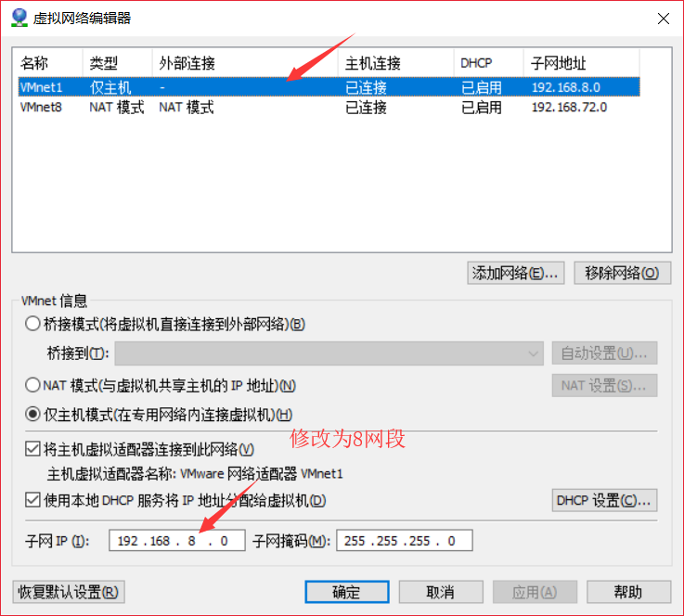684x616 pixels.
Task: Select the VMnet1 network row
Action: pos(329,87)
